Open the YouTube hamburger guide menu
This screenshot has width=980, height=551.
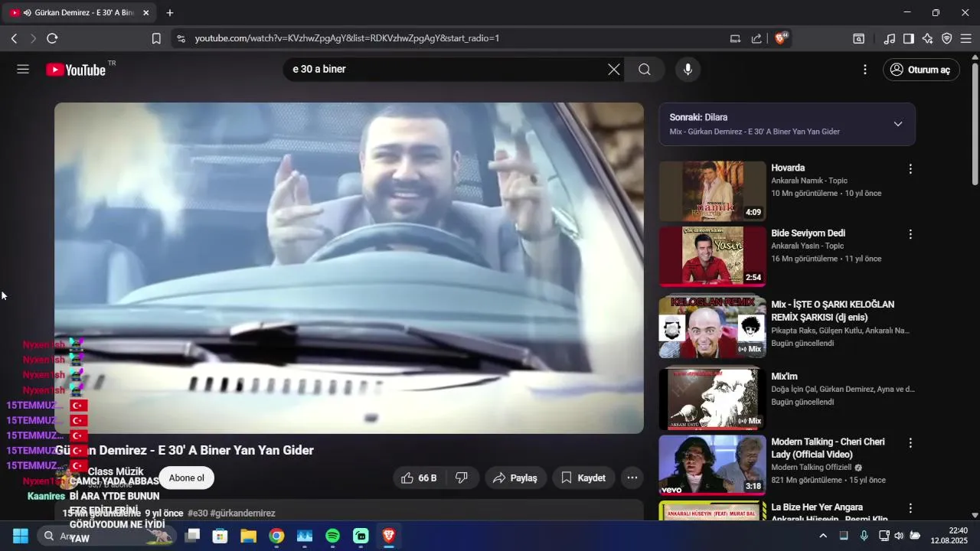click(x=23, y=70)
